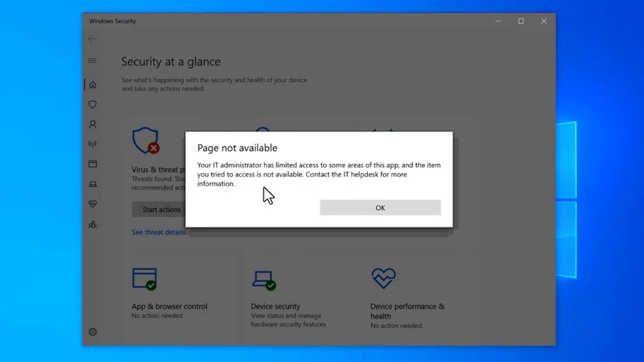The width and height of the screenshot is (644, 362).
Task: Click the Device performance & health card icon
Action: pos(383,279)
